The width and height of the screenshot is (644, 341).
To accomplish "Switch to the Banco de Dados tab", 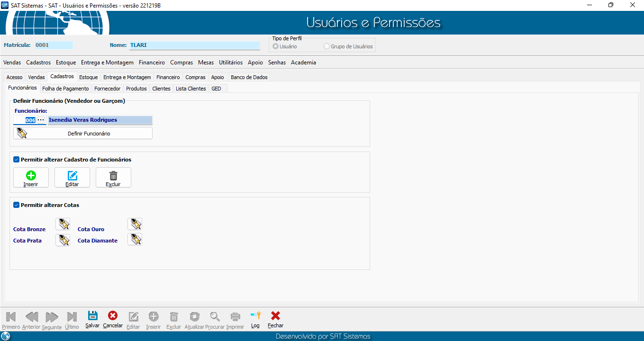I will 249,77.
